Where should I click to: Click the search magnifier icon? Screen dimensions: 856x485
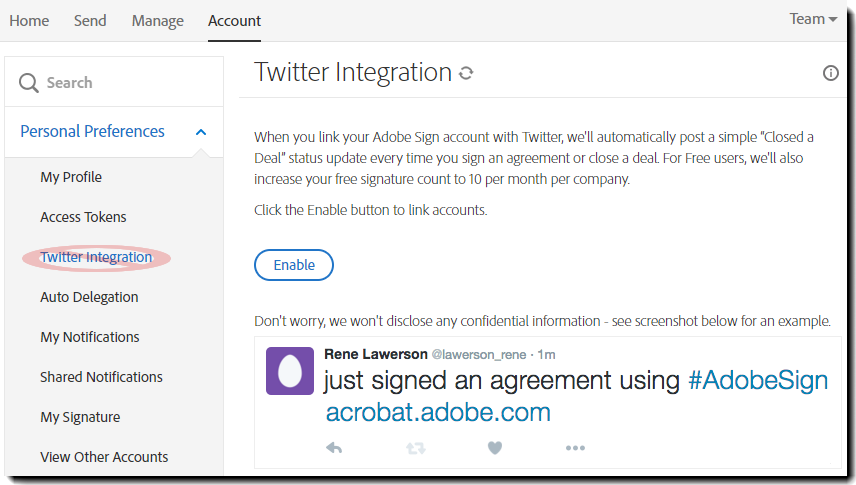[x=29, y=83]
